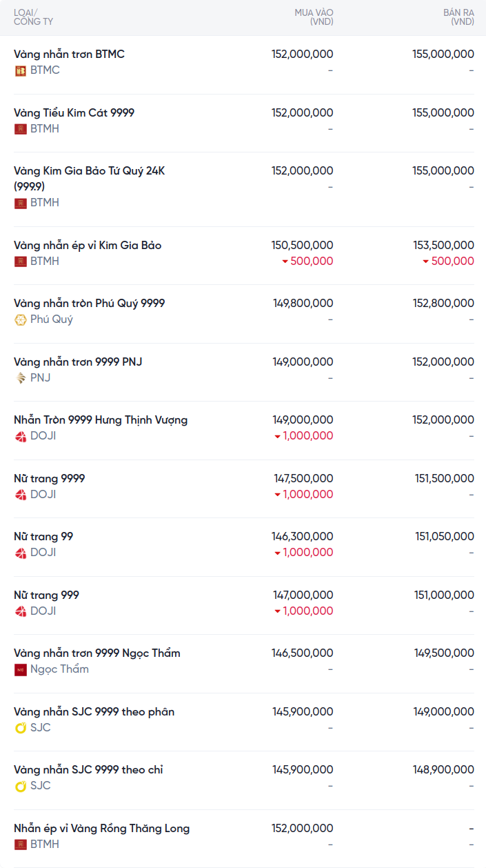
Task: Click SJC logo under Vàng nhẫn theo chỉ
Action: [21, 786]
